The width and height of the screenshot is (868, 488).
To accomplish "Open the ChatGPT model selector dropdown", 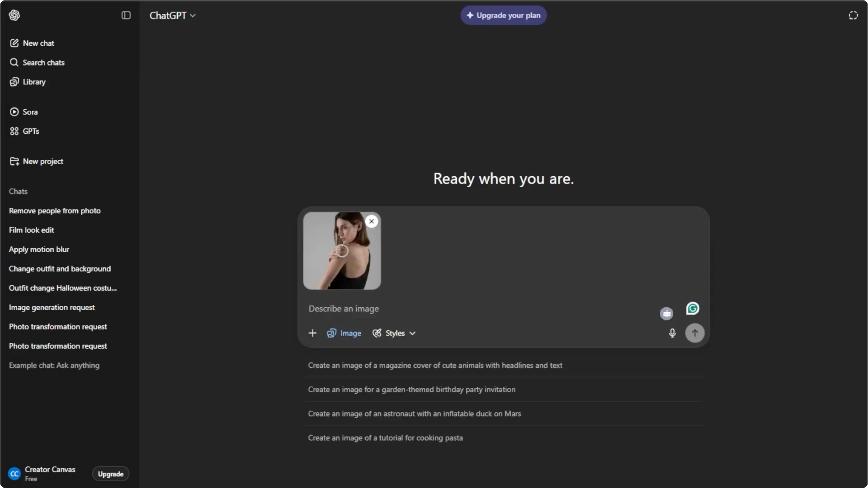I will click(x=172, y=16).
